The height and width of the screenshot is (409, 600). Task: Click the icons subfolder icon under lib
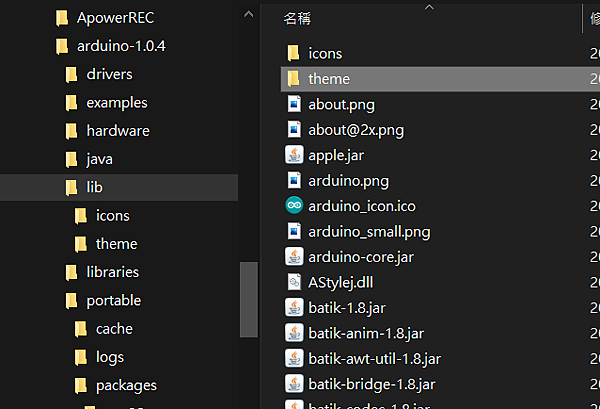pos(81,216)
